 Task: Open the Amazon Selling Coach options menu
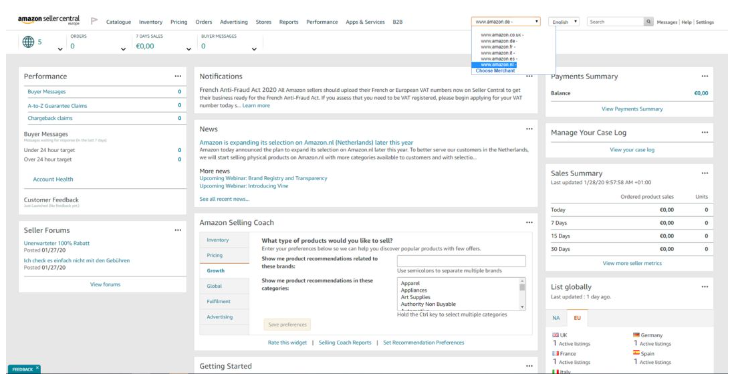(529, 223)
